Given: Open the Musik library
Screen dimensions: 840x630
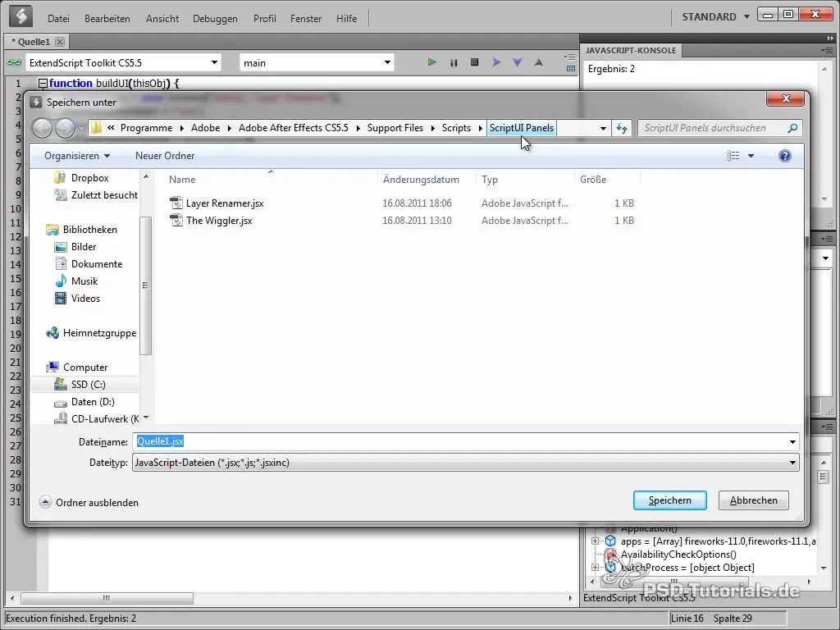Looking at the screenshot, I should [76, 281].
